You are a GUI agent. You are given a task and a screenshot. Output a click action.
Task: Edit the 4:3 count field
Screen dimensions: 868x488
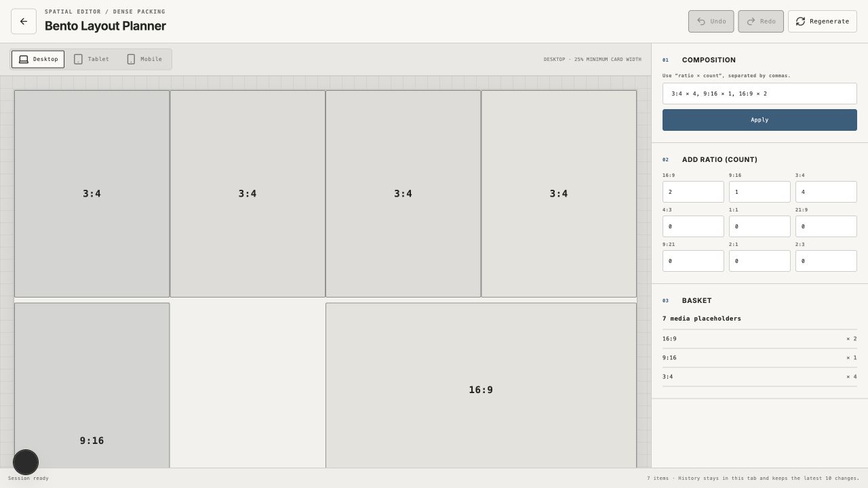pos(693,226)
